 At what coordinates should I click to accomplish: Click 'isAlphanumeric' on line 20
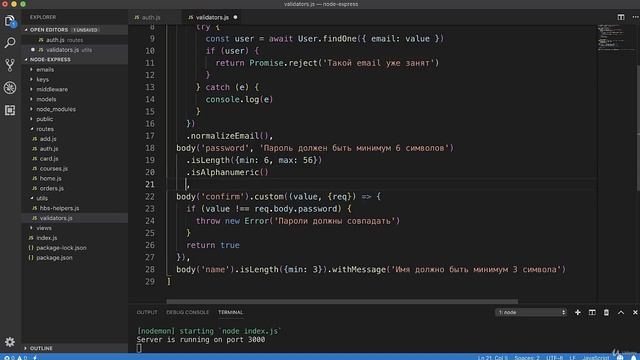[x=225, y=172]
